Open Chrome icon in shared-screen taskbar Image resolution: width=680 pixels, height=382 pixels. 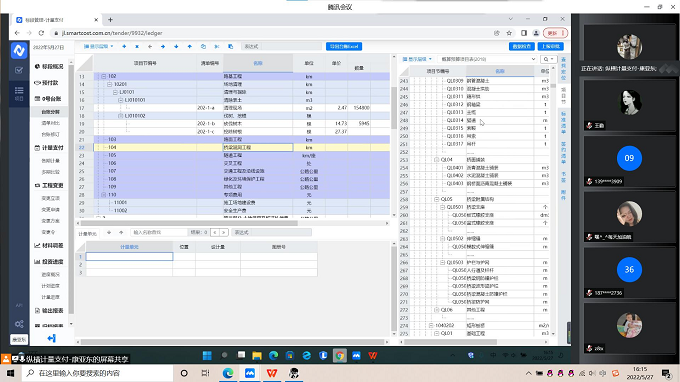[x=340, y=356]
